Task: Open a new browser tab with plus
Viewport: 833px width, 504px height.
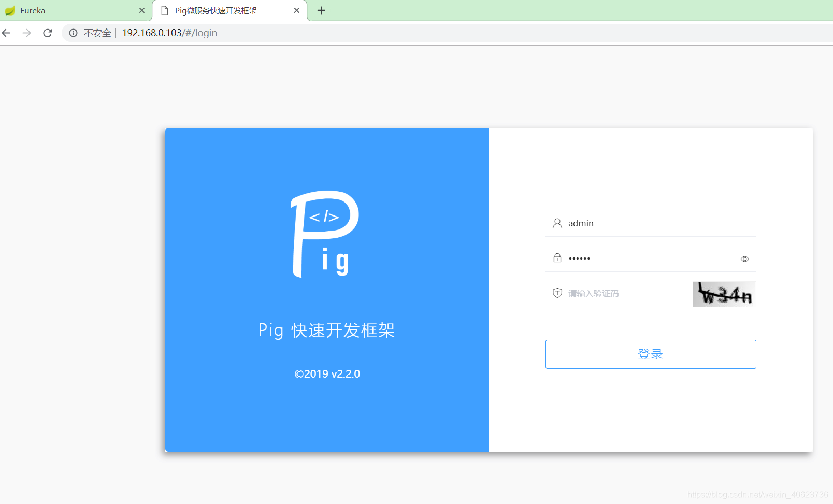Action: (x=321, y=10)
